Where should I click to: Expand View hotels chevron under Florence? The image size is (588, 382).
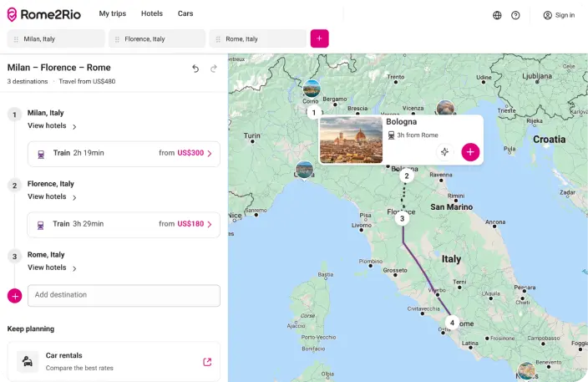(74, 197)
